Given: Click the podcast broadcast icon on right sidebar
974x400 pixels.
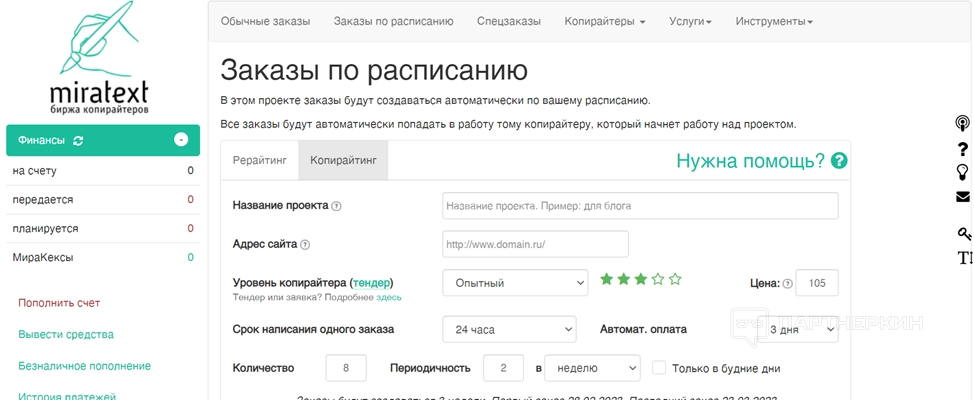Looking at the screenshot, I should point(963,124).
